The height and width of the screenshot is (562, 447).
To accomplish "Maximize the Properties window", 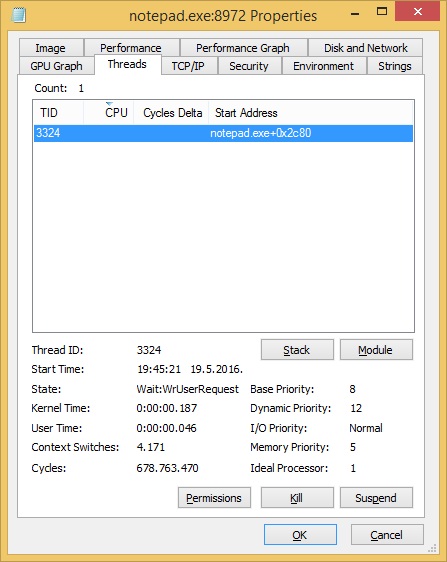I will 382,12.
